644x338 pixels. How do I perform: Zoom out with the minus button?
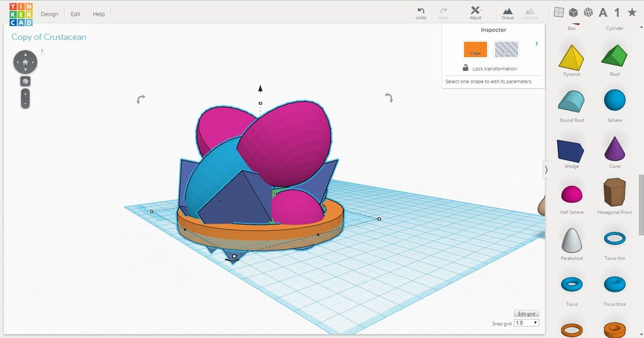(x=25, y=104)
